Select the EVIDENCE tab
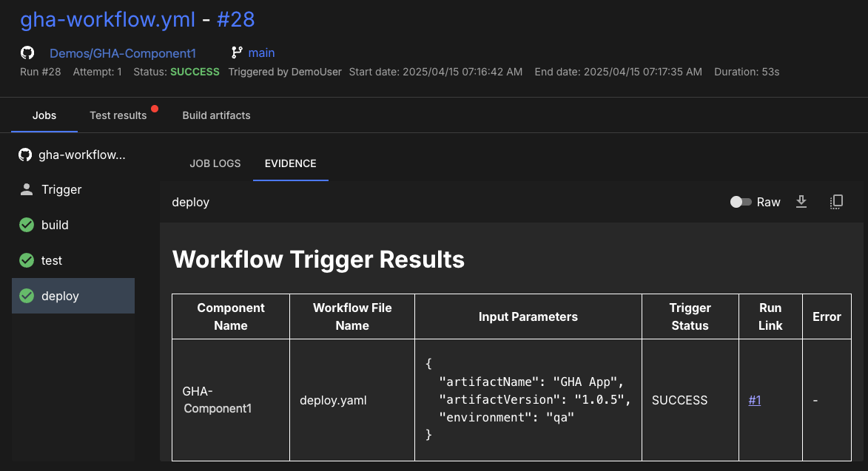Viewport: 868px width, 471px height. pos(290,163)
